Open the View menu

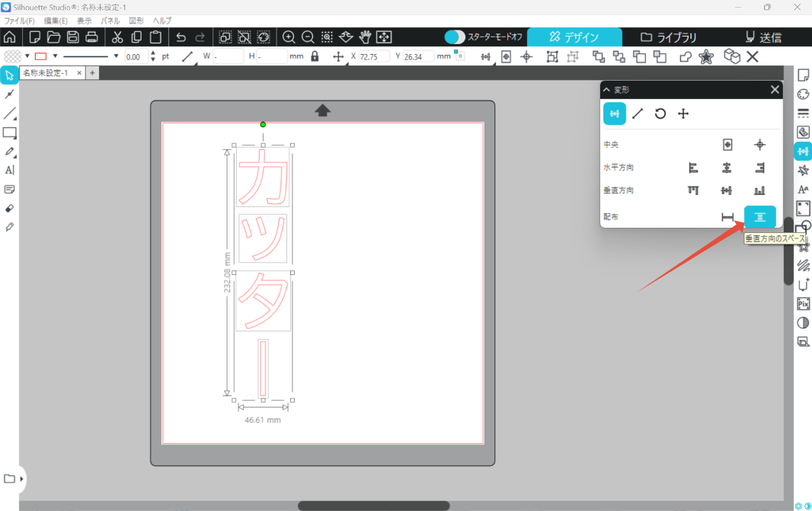click(x=85, y=21)
